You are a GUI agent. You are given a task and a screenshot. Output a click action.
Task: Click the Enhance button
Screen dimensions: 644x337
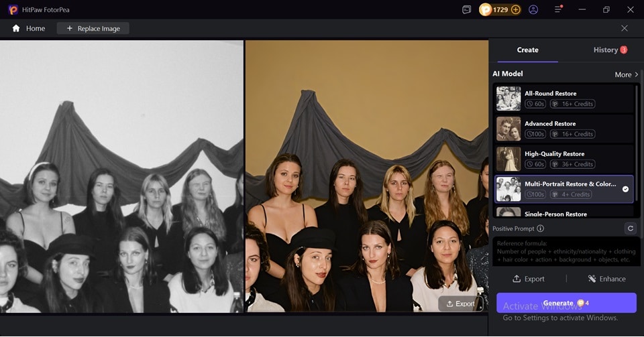point(606,279)
